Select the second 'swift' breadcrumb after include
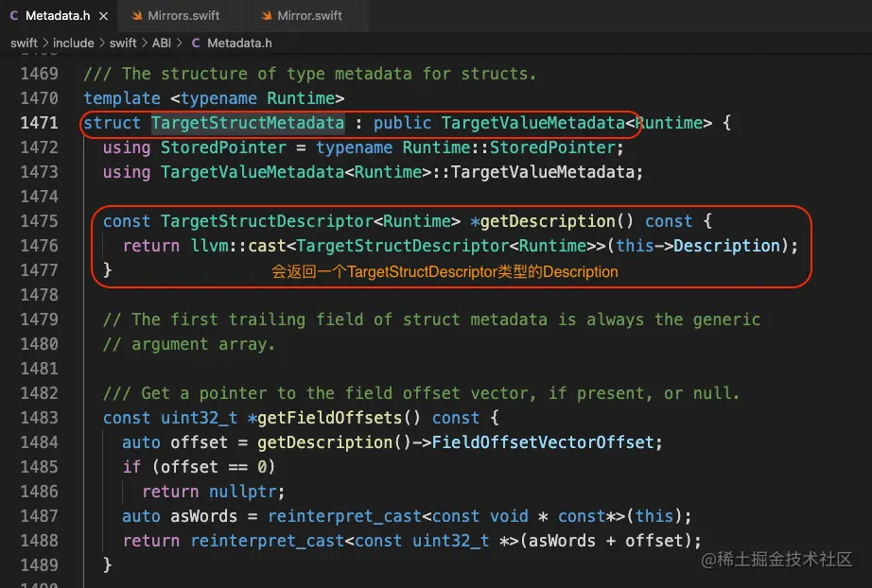Screen dimensions: 872x588 coord(123,43)
